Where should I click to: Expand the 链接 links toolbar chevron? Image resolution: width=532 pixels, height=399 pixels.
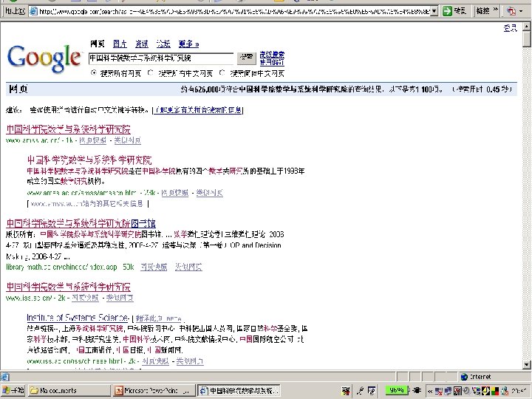coord(495,10)
